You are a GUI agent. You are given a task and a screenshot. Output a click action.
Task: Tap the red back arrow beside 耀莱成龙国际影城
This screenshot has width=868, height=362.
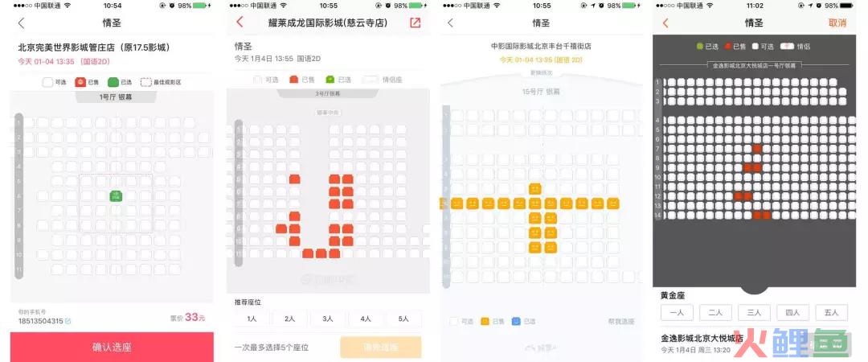click(x=240, y=23)
